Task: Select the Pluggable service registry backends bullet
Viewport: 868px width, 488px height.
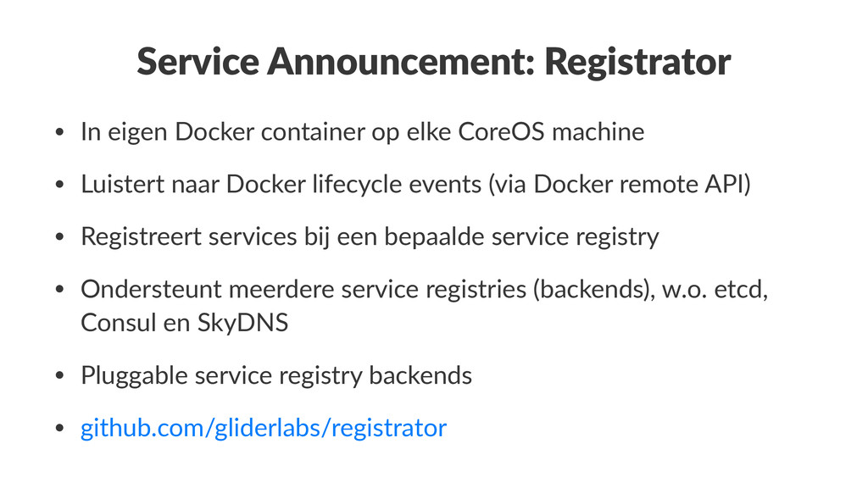Action: [x=276, y=375]
